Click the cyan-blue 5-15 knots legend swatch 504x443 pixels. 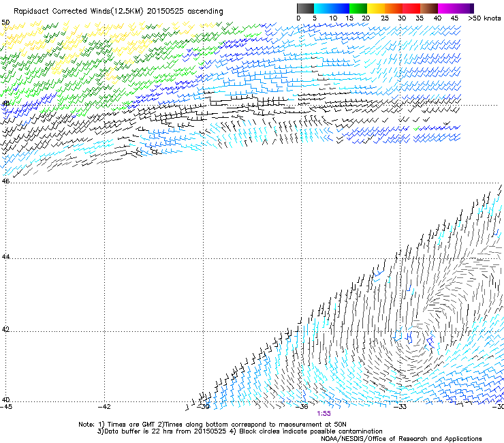point(332,8)
